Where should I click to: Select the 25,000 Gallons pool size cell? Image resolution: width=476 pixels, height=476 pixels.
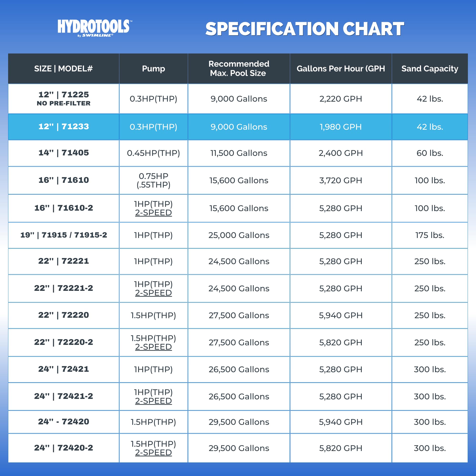point(238,235)
